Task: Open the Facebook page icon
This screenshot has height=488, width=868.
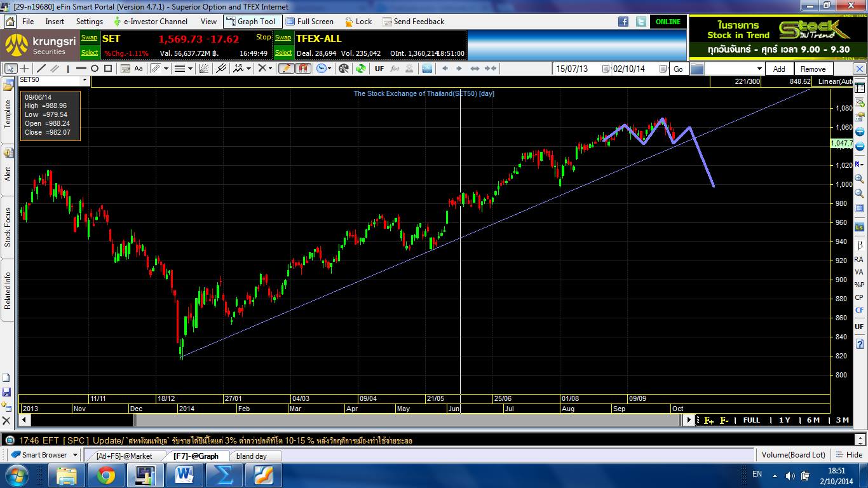Action: (x=623, y=22)
